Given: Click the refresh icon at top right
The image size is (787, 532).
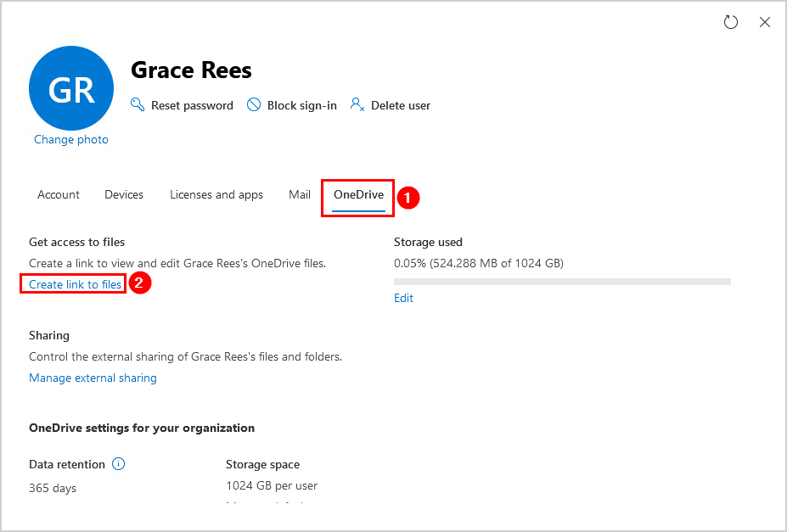Looking at the screenshot, I should 730,23.
